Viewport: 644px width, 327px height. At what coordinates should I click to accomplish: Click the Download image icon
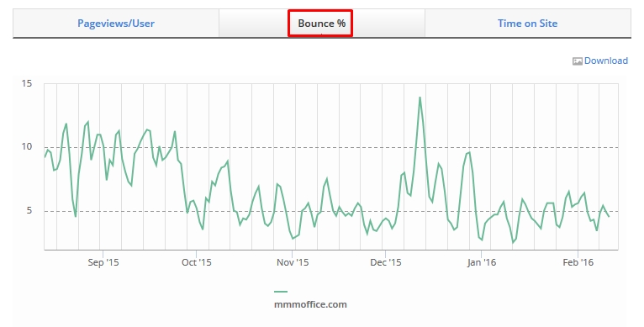[x=577, y=61]
